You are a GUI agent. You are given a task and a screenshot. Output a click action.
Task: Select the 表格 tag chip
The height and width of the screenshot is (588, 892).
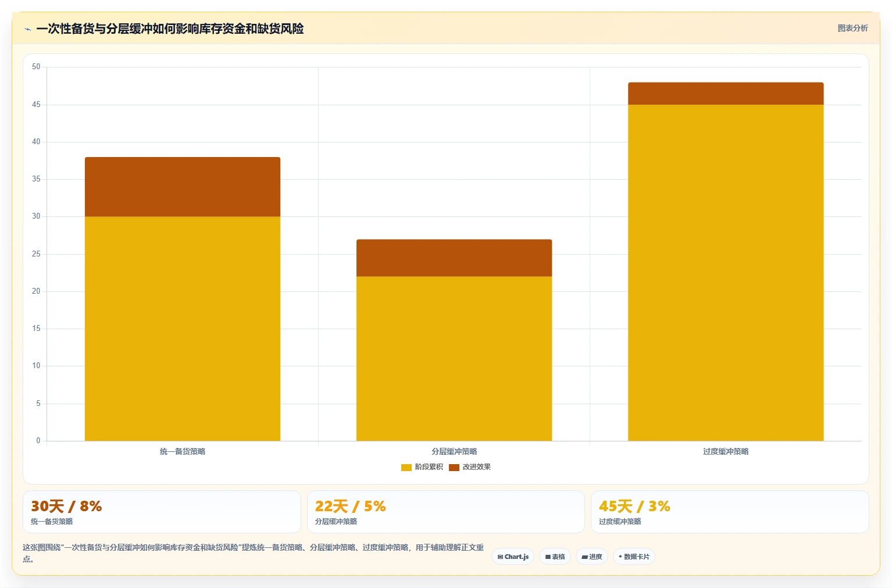(555, 557)
